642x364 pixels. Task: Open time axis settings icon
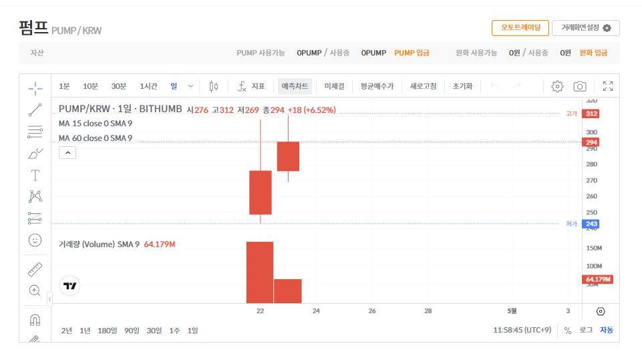pyautogui.click(x=601, y=312)
